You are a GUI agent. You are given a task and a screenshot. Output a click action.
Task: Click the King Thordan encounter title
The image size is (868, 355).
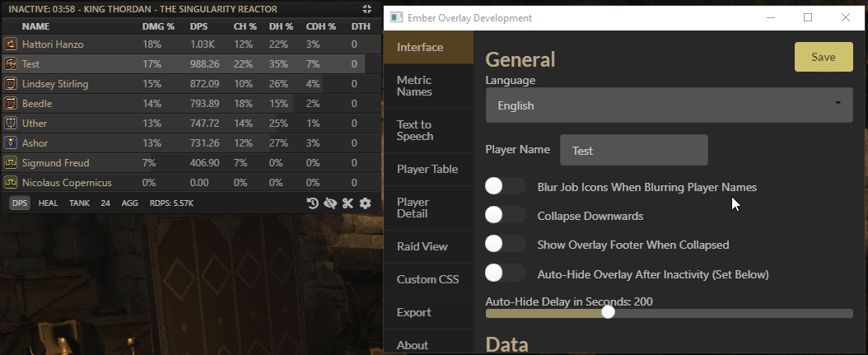click(x=142, y=9)
